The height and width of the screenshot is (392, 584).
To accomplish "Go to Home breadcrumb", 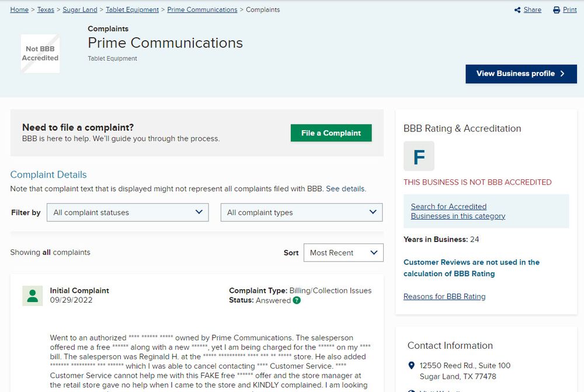I will (x=19, y=10).
